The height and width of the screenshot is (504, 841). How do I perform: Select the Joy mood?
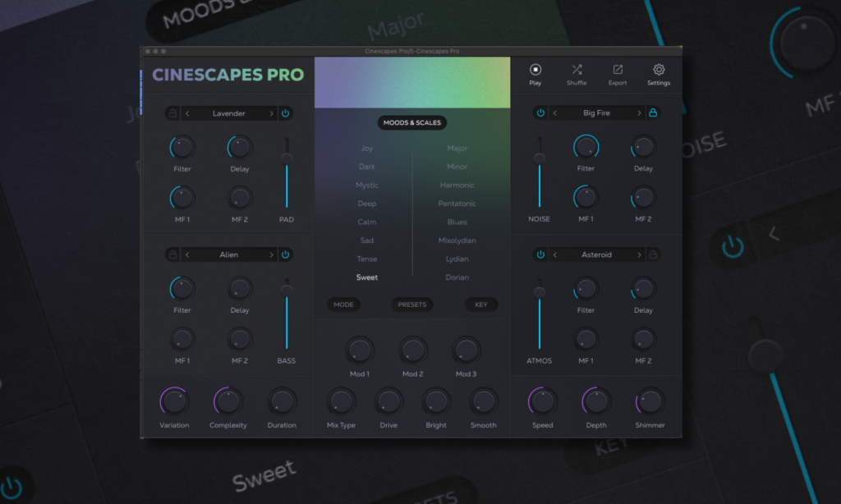366,149
